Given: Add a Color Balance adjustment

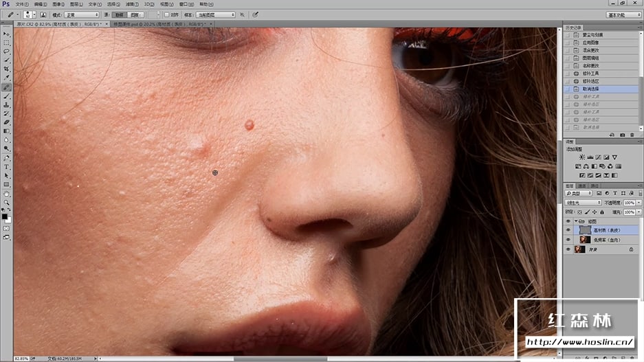Looking at the screenshot, I should click(586, 166).
